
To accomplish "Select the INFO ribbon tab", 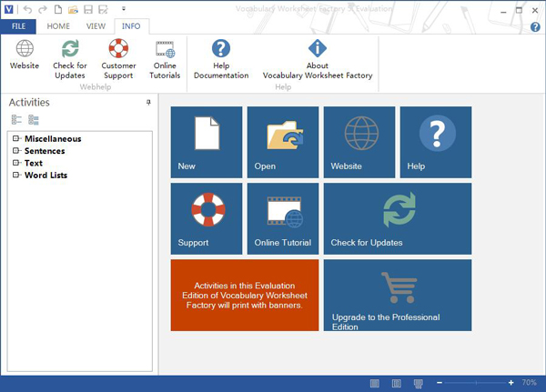I will pos(131,26).
